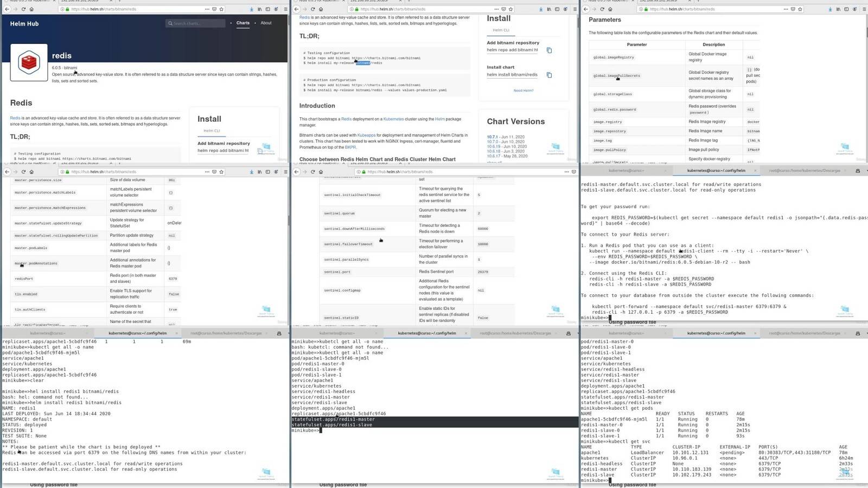Open terminal menu icon in pods listing terminal
Image resolution: width=868 pixels, height=488 pixels.
[x=858, y=333]
